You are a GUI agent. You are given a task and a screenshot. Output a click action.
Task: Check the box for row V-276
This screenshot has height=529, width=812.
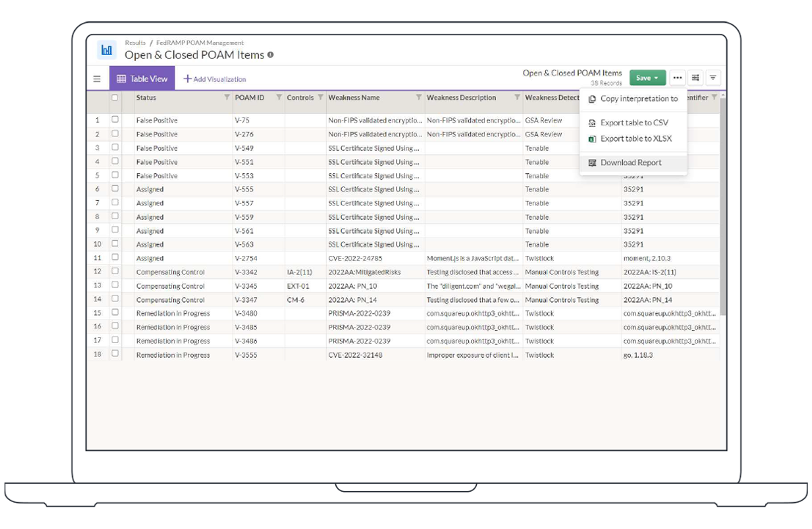115,133
